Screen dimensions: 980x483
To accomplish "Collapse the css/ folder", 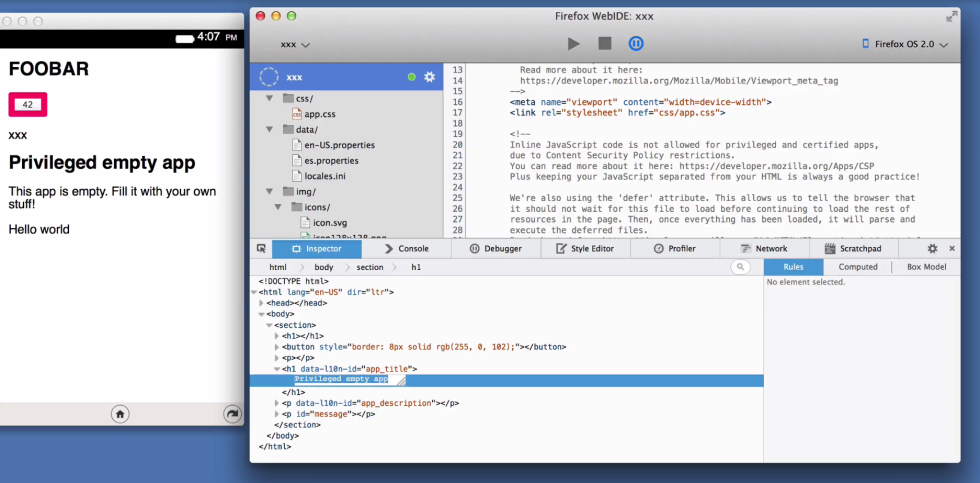I will 269,99.
